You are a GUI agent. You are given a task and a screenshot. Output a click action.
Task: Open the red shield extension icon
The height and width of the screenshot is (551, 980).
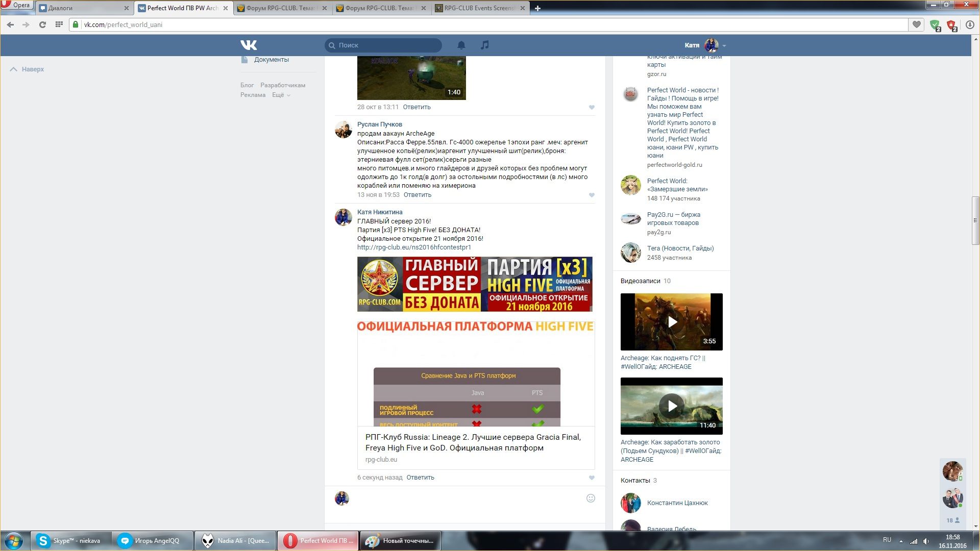[x=951, y=24]
